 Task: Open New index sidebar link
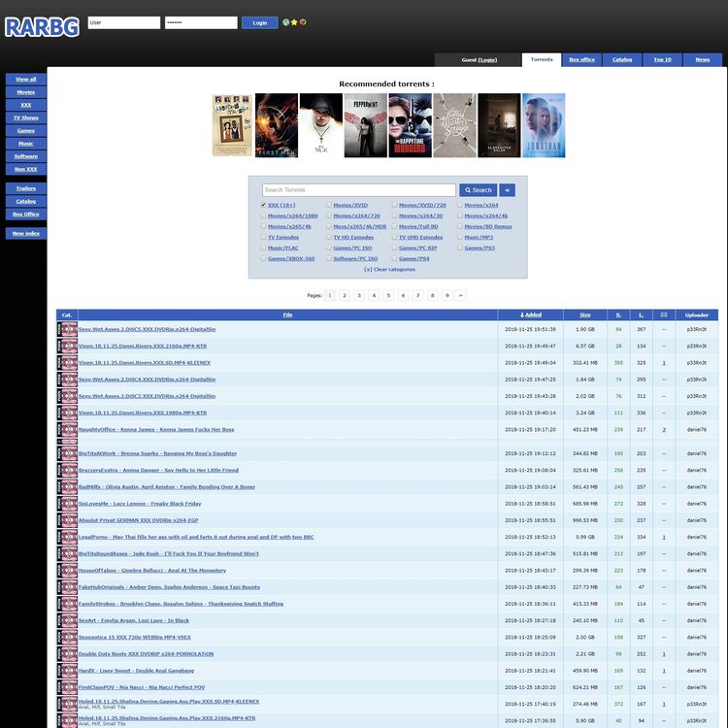tap(26, 234)
